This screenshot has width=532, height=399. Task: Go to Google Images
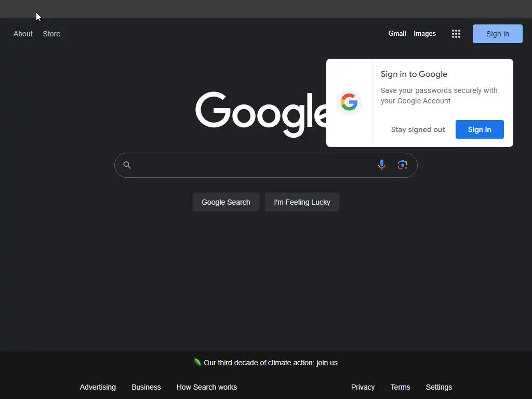click(x=424, y=34)
